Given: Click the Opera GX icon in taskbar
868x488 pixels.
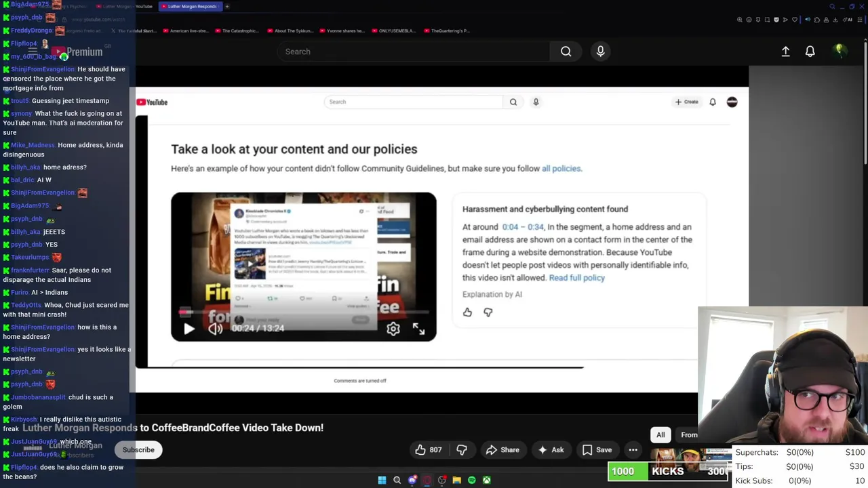Looking at the screenshot, I should (427, 481).
